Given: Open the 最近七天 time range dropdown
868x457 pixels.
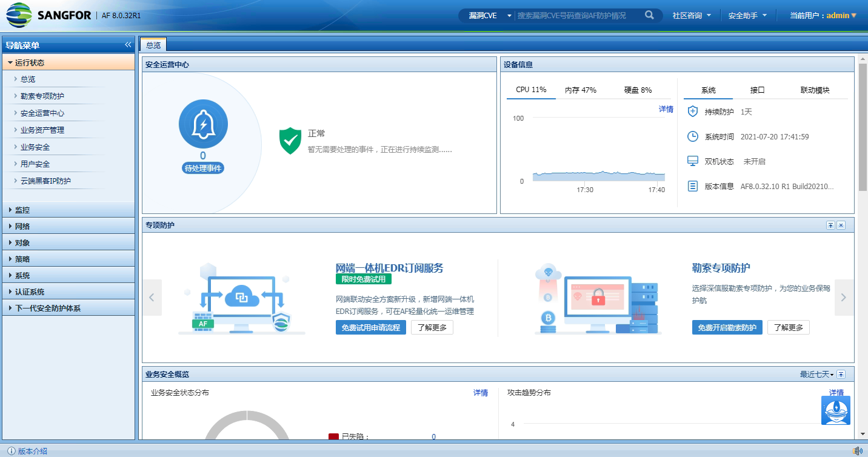Looking at the screenshot, I should (816, 375).
